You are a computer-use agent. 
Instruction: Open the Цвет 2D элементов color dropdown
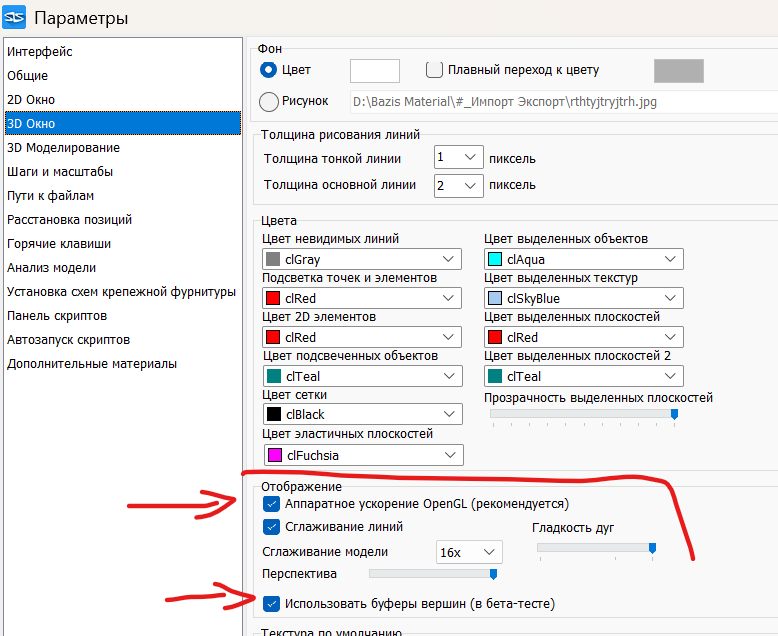coord(362,337)
